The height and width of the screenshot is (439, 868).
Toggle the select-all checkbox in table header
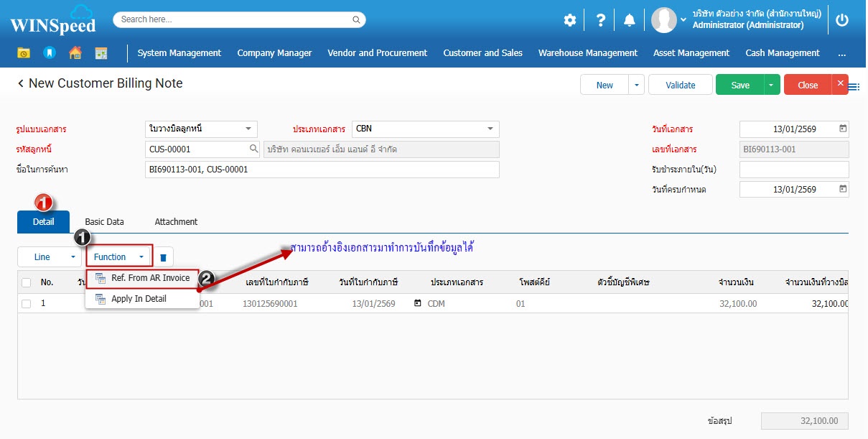coord(27,282)
